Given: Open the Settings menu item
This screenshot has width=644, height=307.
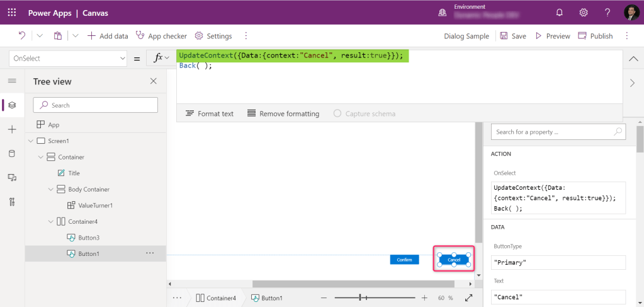Looking at the screenshot, I should point(213,36).
